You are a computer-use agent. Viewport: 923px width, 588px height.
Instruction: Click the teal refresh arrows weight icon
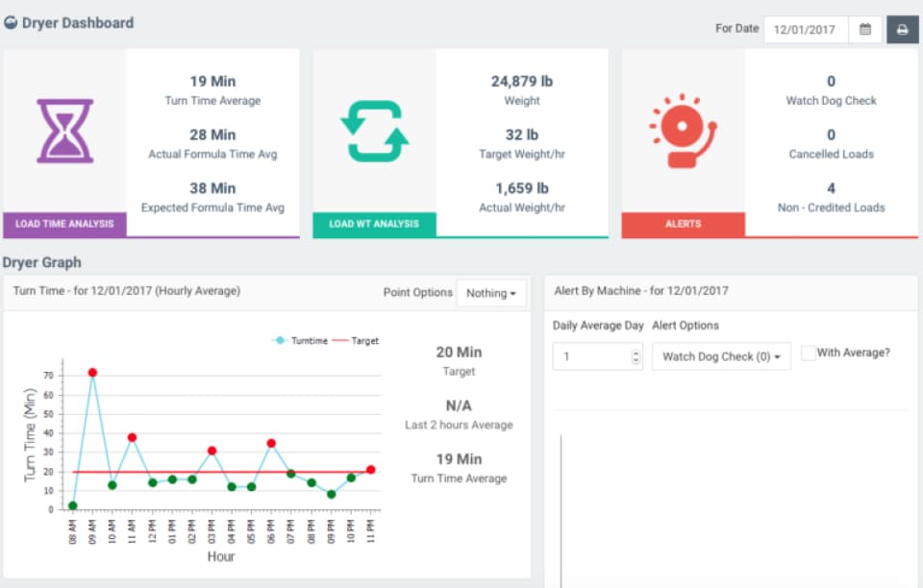click(374, 131)
